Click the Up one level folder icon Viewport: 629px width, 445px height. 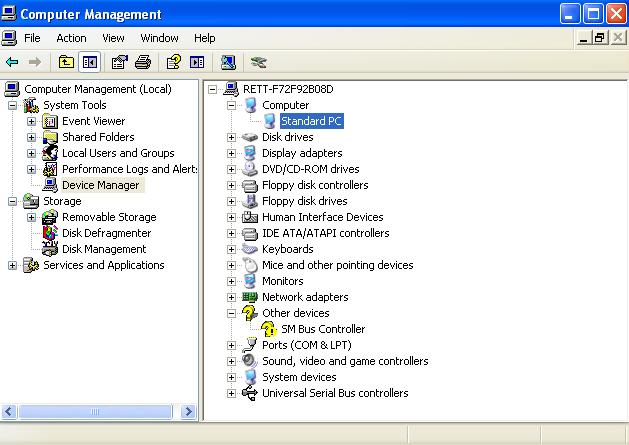coord(66,62)
